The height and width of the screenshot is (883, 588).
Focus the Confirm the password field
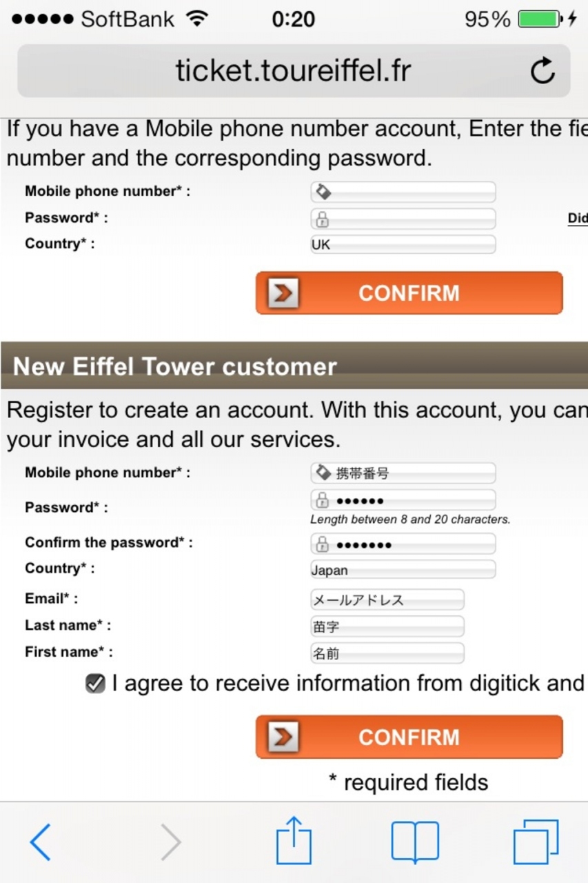[412, 544]
